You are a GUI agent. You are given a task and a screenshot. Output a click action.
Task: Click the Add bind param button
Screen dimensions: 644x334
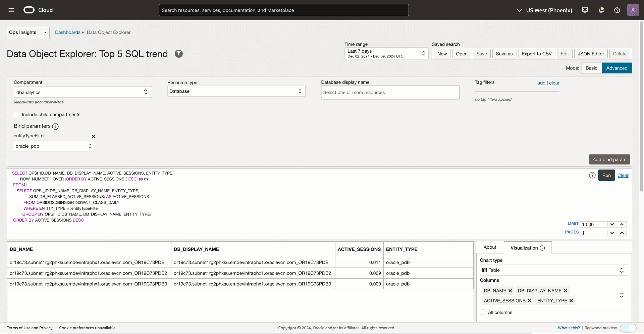[x=609, y=159]
